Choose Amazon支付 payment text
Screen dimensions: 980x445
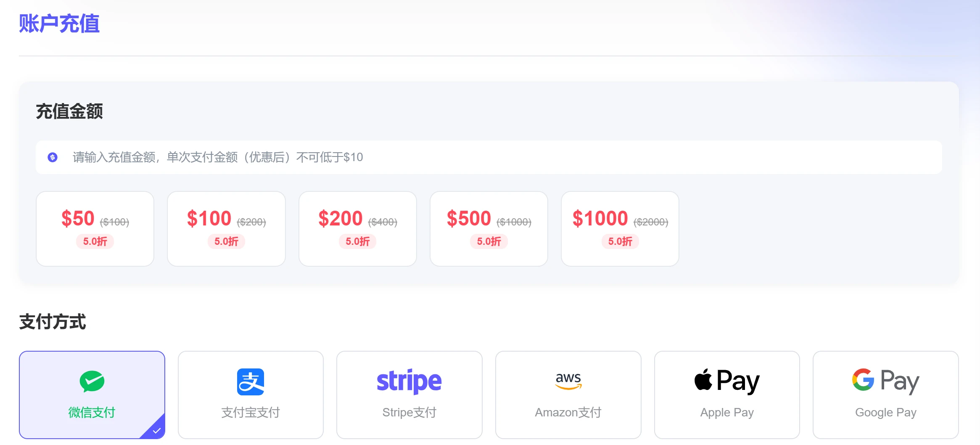click(x=568, y=413)
